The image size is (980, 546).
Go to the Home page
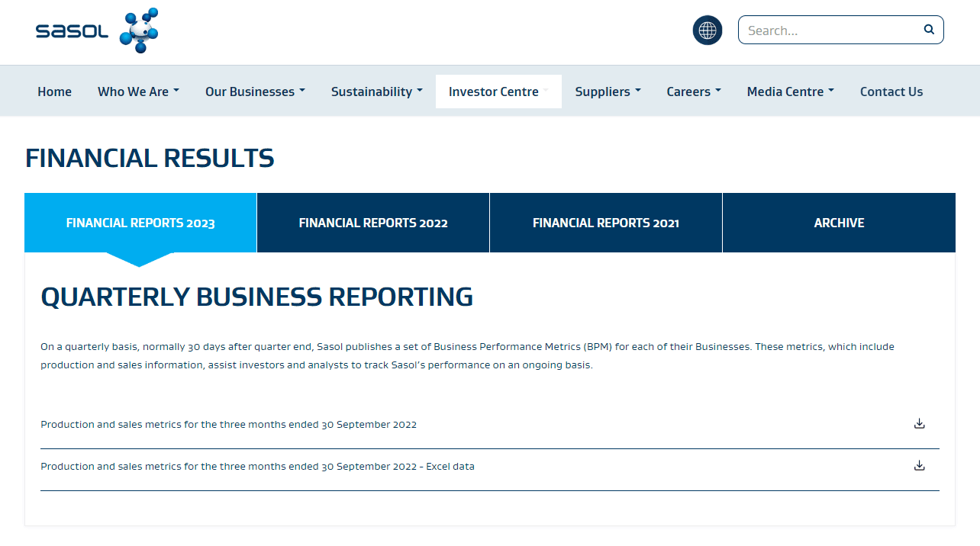pyautogui.click(x=55, y=92)
